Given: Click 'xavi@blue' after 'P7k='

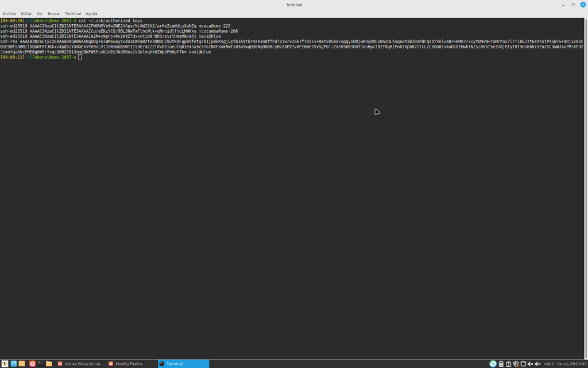Looking at the screenshot, I should point(200,52).
